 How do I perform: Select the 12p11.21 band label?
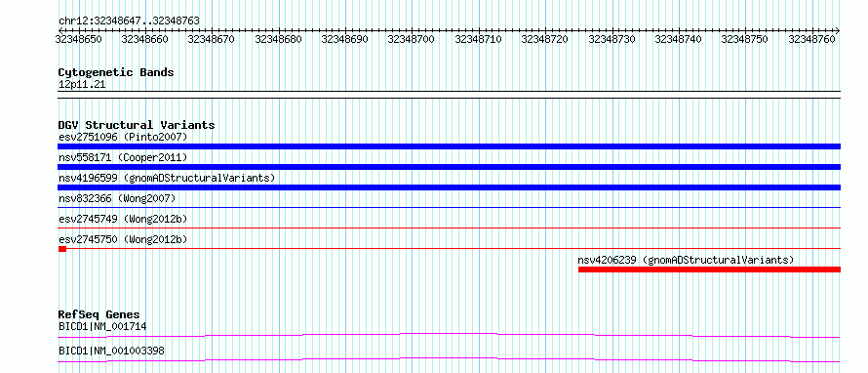(x=82, y=85)
